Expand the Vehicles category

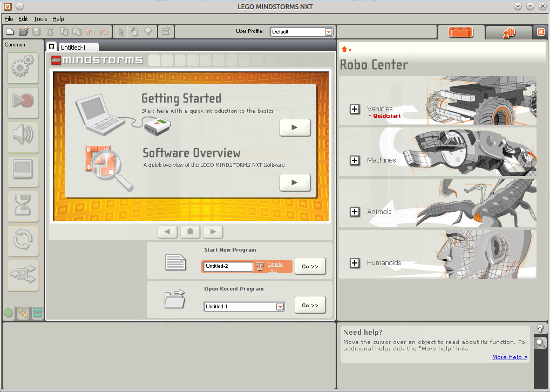[355, 109]
